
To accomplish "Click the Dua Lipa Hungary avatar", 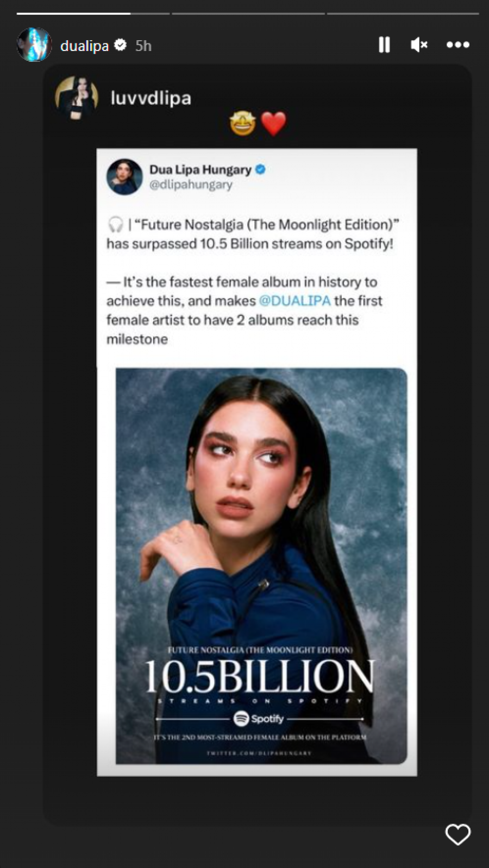I will [x=124, y=176].
